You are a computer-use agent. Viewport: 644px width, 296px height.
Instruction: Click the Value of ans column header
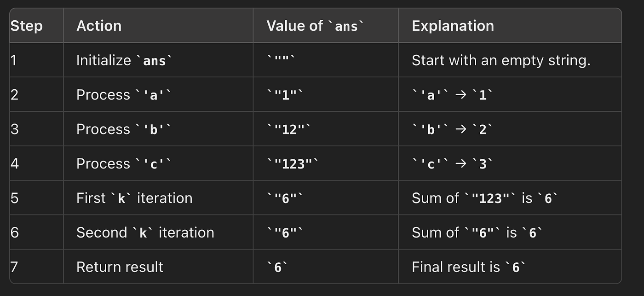coord(315,26)
